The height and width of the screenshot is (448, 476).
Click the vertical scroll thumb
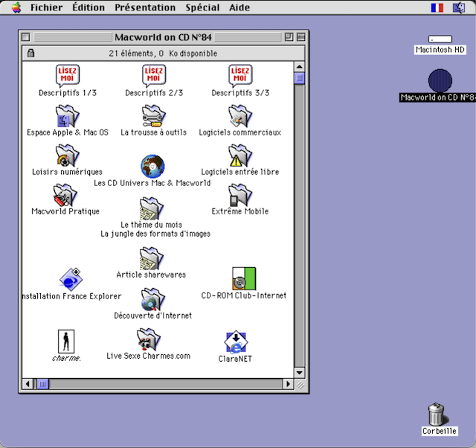click(299, 78)
